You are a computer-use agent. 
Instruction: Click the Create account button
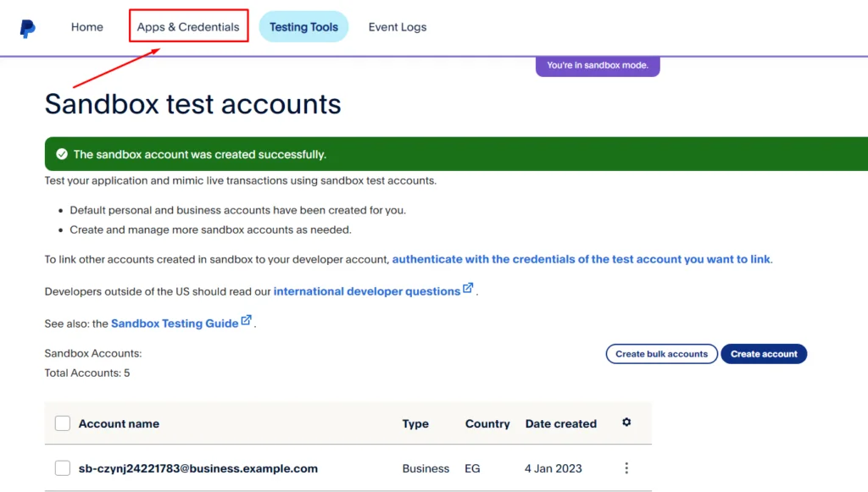764,354
